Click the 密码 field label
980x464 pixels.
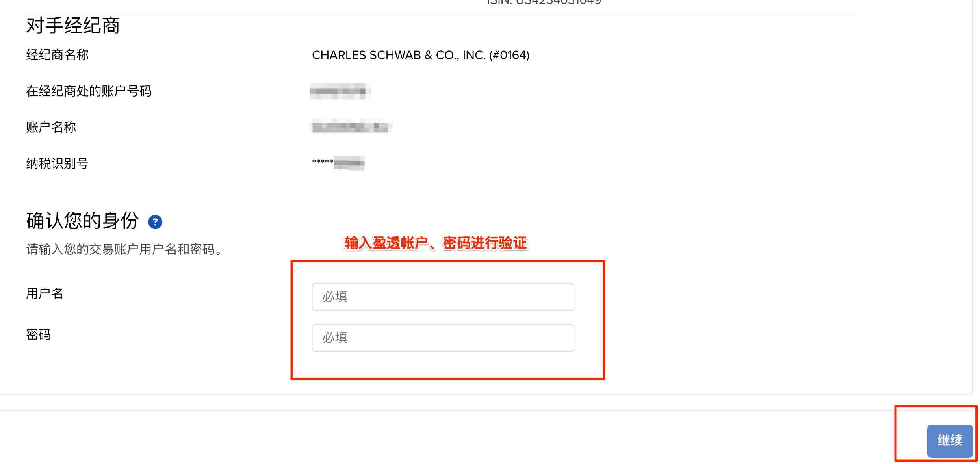tap(39, 334)
